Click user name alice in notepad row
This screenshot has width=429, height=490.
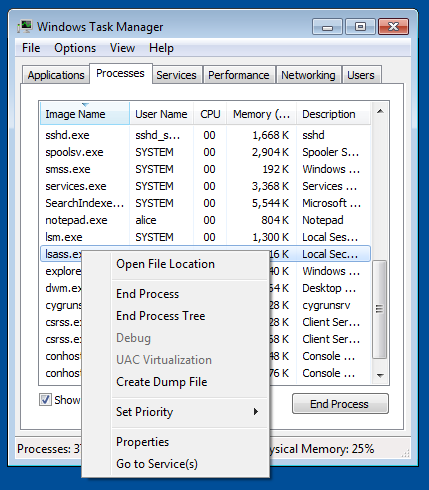click(x=146, y=220)
